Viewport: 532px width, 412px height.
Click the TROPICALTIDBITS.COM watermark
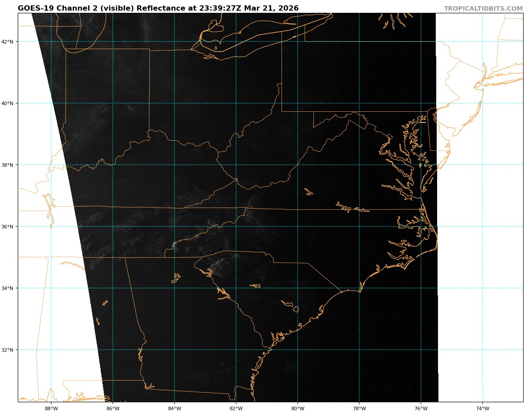483,8
